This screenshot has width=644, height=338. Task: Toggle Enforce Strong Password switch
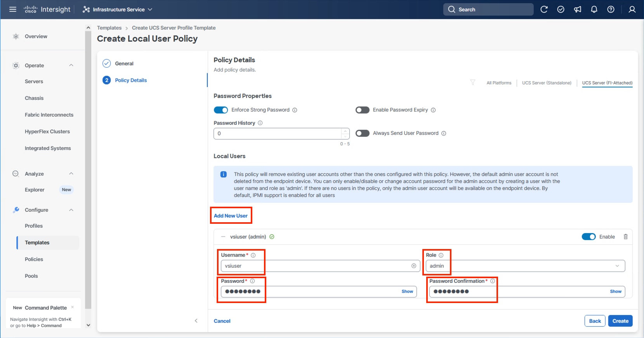(x=221, y=110)
